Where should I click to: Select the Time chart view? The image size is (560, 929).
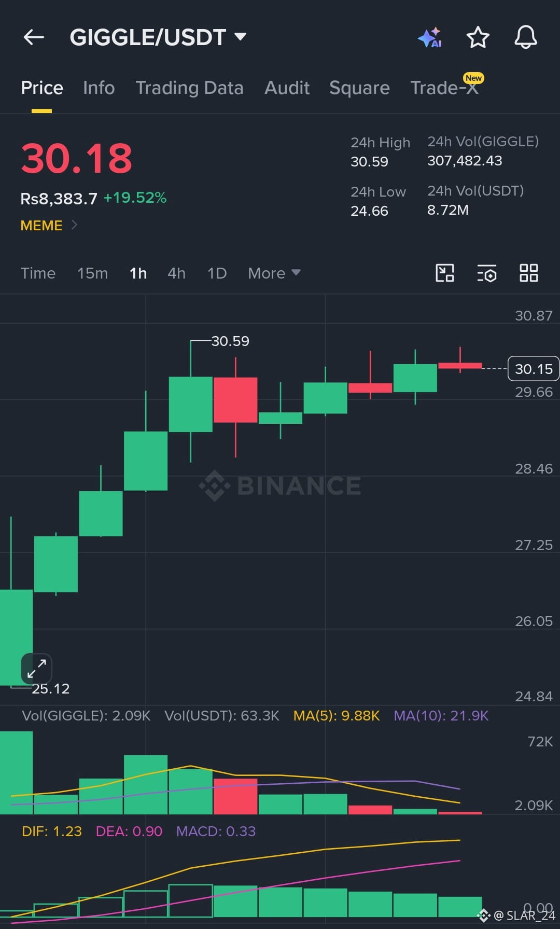[x=38, y=273]
